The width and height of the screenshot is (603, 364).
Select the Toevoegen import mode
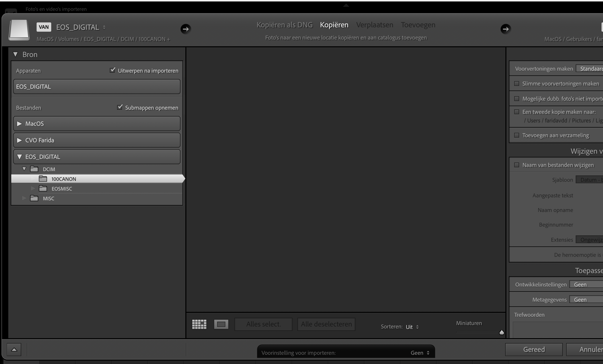(418, 25)
